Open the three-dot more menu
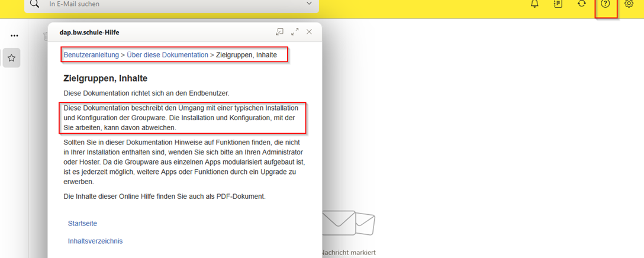This screenshot has width=644, height=258. click(14, 36)
